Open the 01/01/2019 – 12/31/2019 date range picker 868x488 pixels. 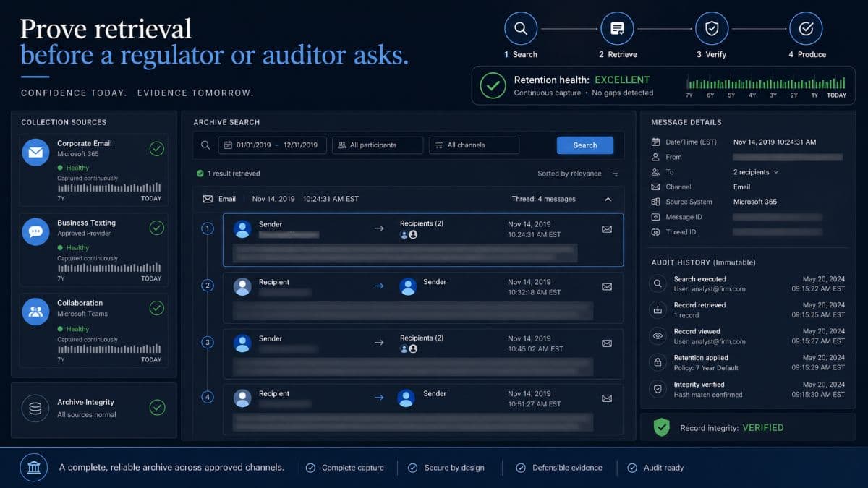(x=273, y=145)
